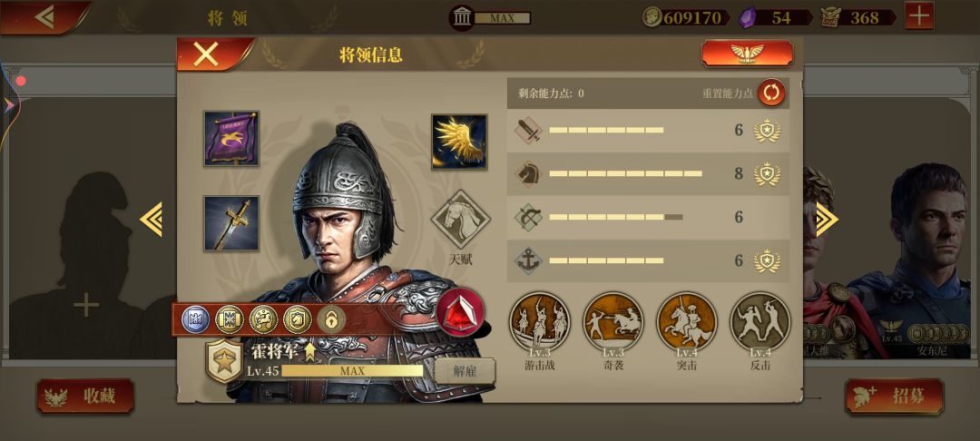Toggle the star badge on the navy stat
The height and width of the screenshot is (441, 980).
(767, 261)
